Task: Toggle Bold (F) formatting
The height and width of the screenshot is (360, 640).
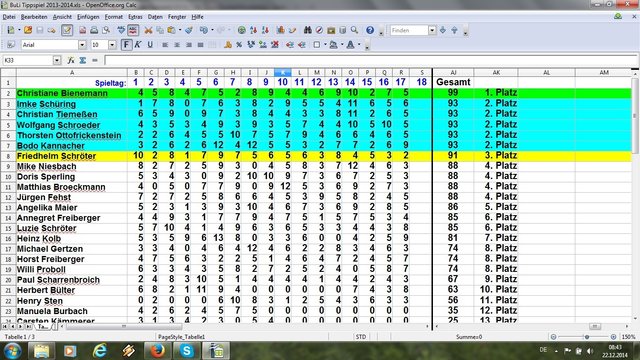Action: pyautogui.click(x=127, y=45)
